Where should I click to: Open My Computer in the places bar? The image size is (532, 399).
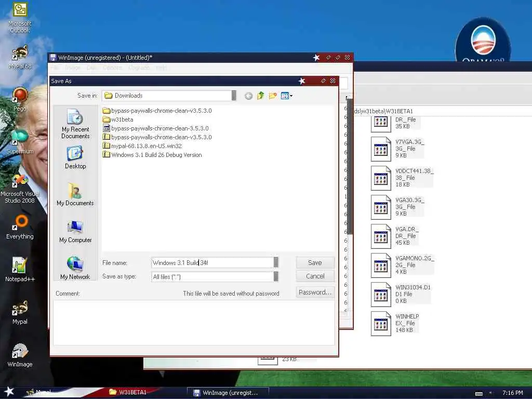point(75,231)
